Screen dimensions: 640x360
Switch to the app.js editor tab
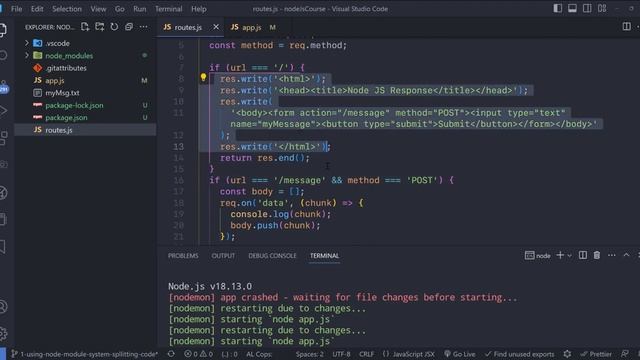(252, 27)
